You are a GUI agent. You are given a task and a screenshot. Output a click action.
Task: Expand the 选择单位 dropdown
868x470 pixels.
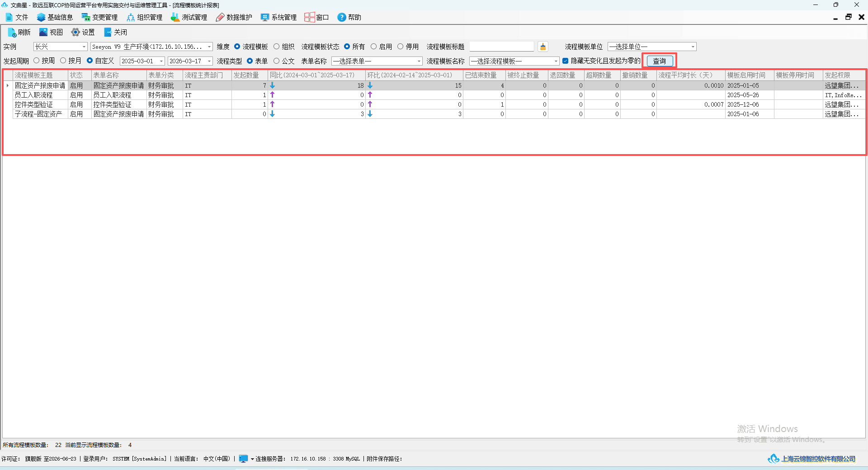point(651,47)
